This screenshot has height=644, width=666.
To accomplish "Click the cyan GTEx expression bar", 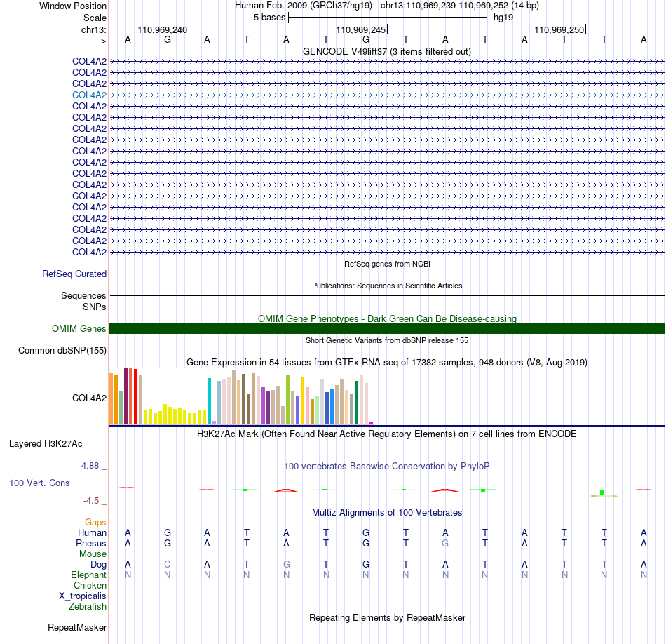I will click(209, 401).
